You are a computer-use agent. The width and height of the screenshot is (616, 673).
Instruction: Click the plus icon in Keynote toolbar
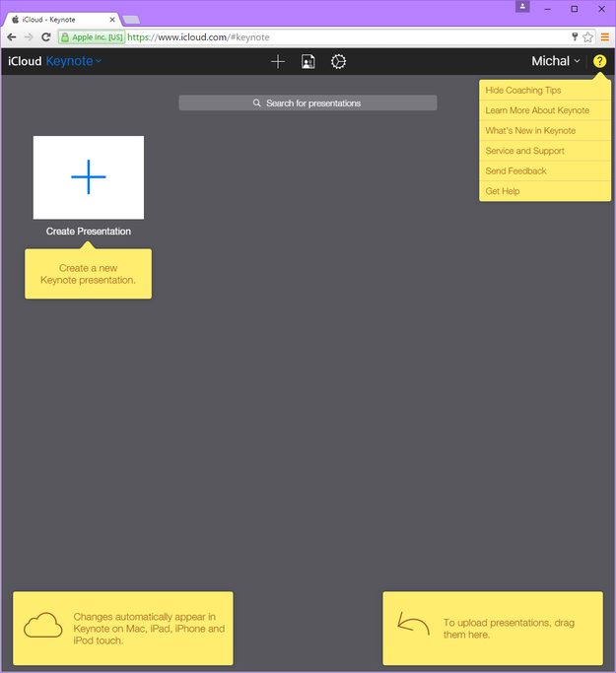click(278, 61)
